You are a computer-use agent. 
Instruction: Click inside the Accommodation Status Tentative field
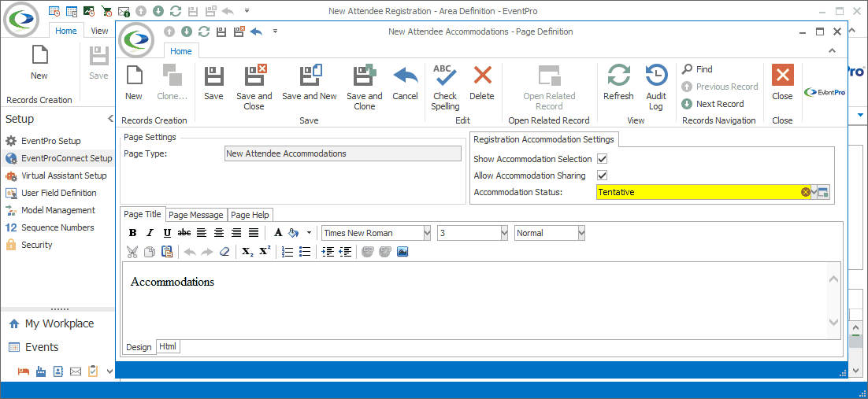click(699, 192)
